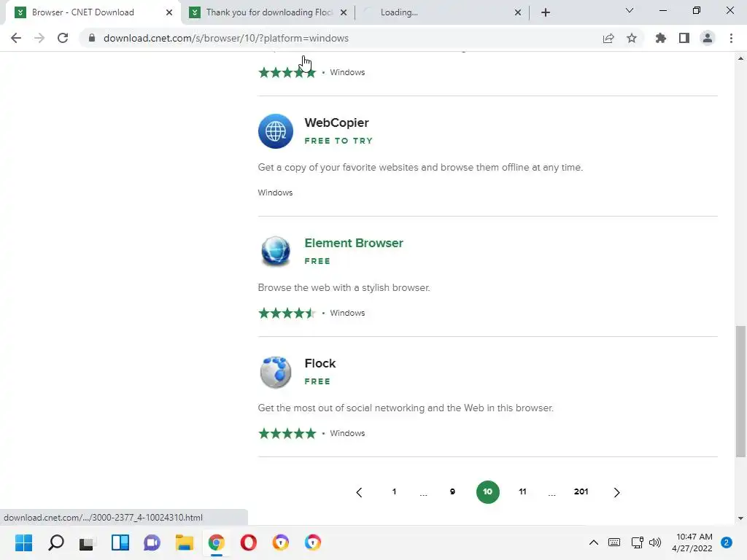This screenshot has width=747, height=560.
Task: Reload the current page
Action: pyautogui.click(x=63, y=38)
